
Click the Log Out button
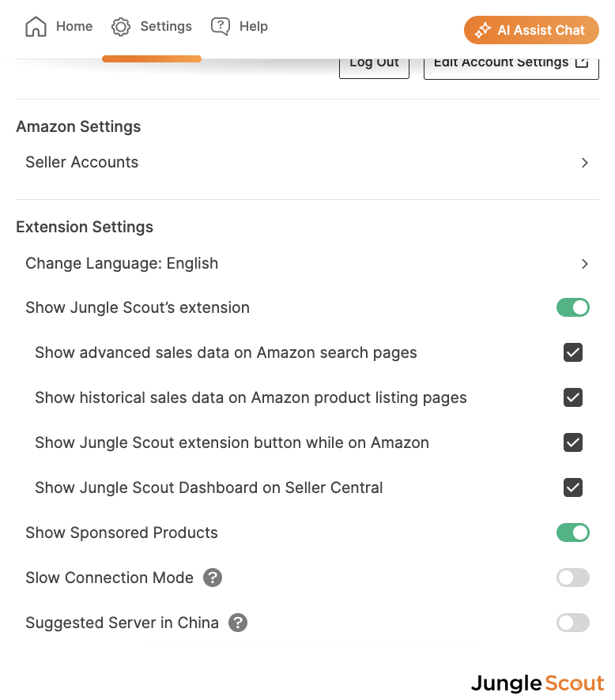(x=374, y=66)
